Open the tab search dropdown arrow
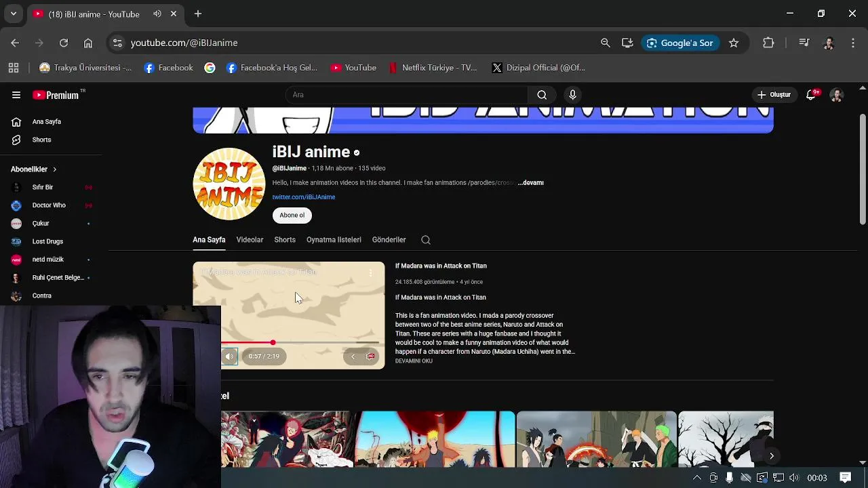Image resolution: width=868 pixels, height=488 pixels. (x=13, y=14)
